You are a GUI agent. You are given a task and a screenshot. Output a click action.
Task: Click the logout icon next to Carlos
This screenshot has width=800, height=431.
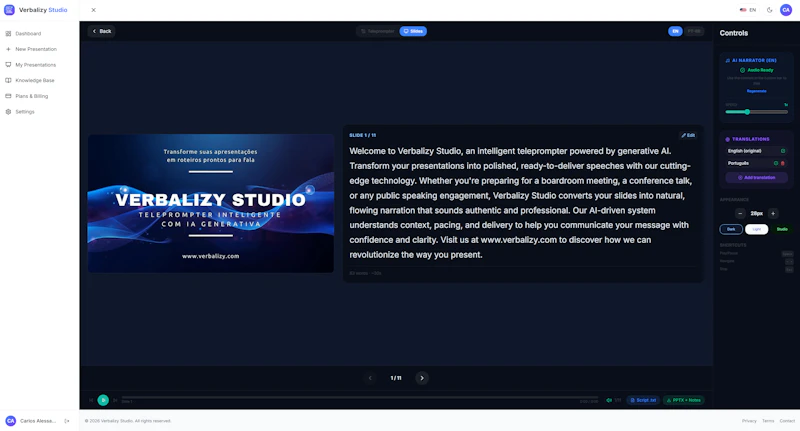(x=67, y=421)
